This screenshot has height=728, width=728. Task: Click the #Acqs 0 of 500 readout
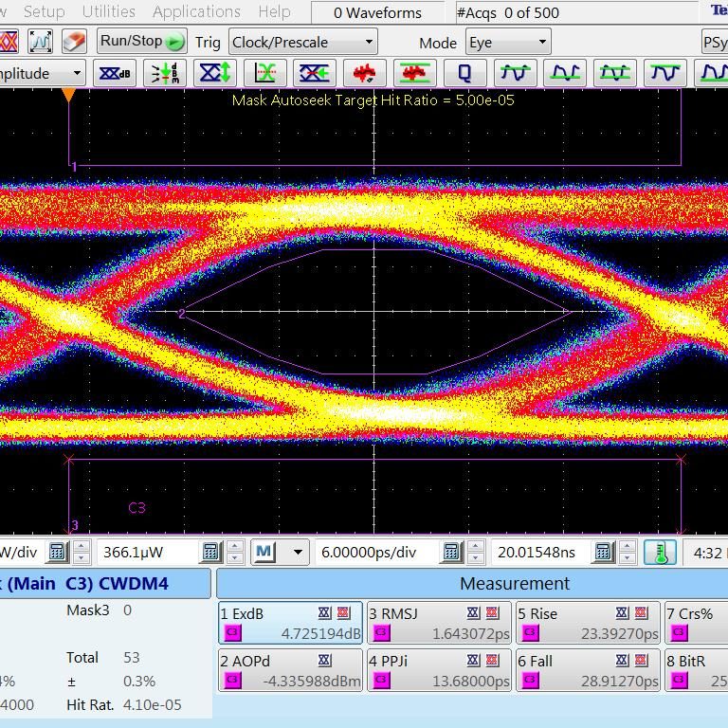[x=508, y=13]
